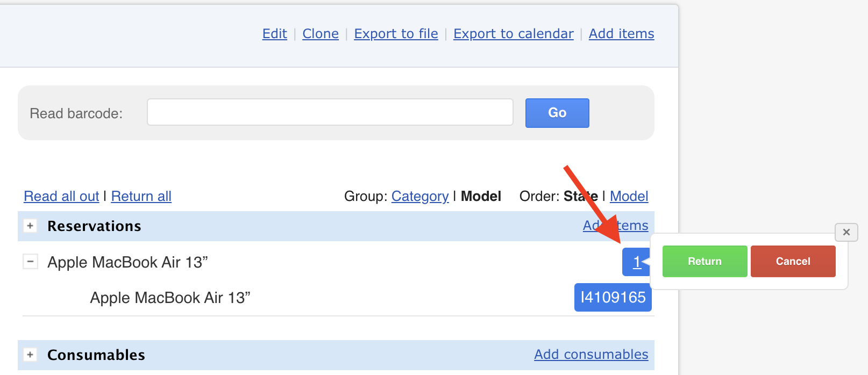Screen dimensions: 868x375
Task: Close the popup with X icon
Action: [x=846, y=232]
